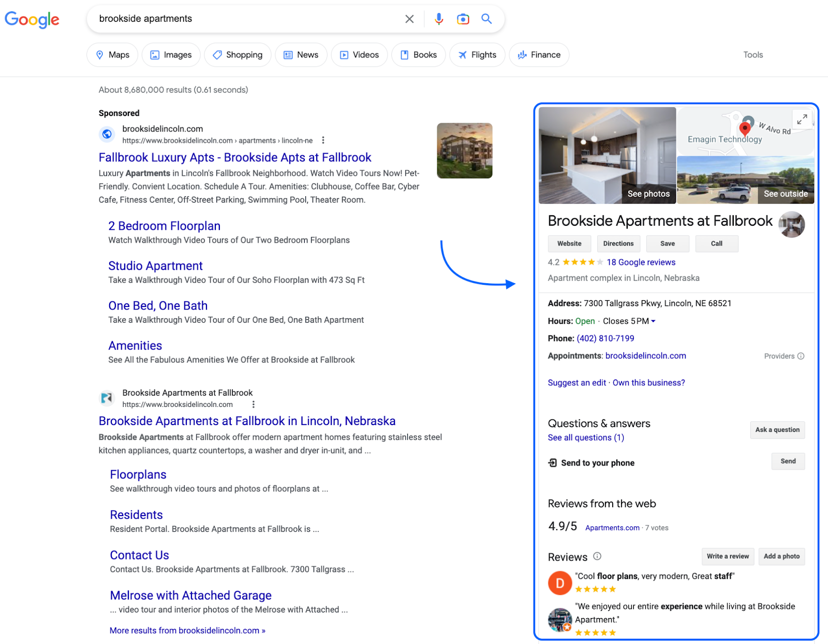
Task: Open the One Bed, One Bath sitelink
Action: pos(158,306)
